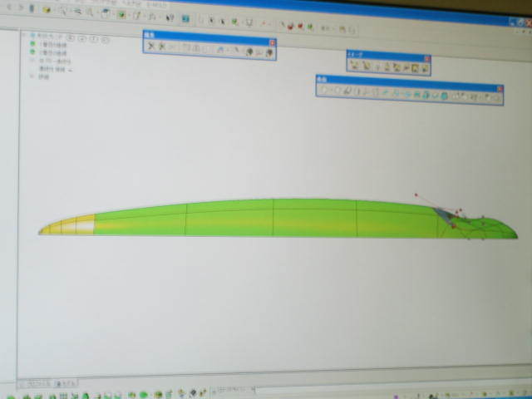This screenshot has height=399, width=532.
Task: Click the first circled button beside the tree root
Action: tap(70, 37)
